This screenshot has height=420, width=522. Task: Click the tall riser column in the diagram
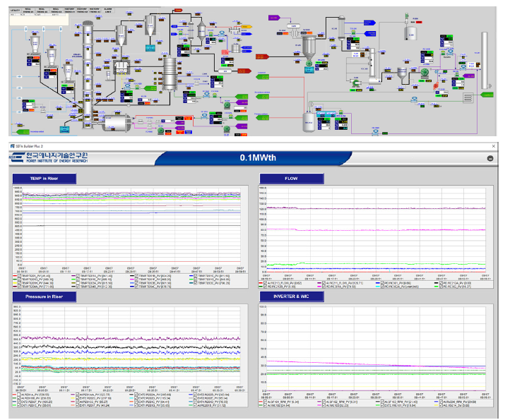click(88, 73)
